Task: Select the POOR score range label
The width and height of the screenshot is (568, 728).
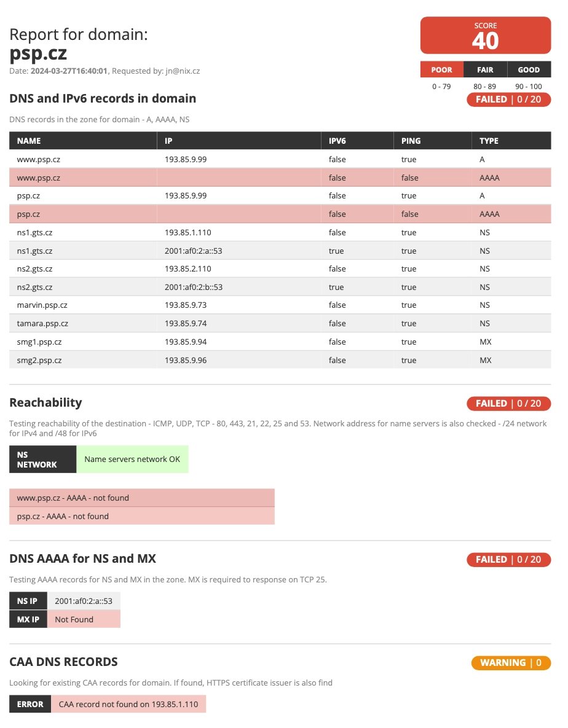Action: tap(441, 70)
